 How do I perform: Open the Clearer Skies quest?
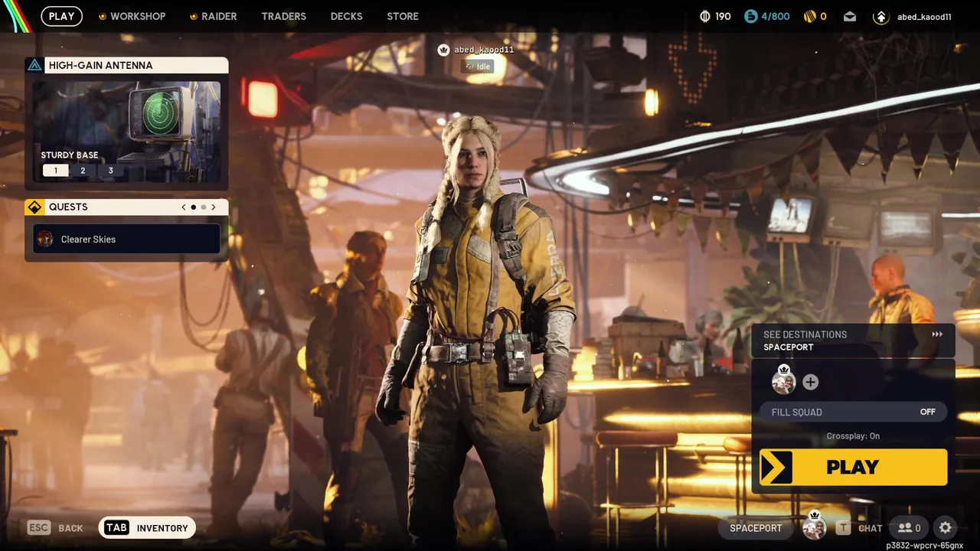pyautogui.click(x=126, y=239)
